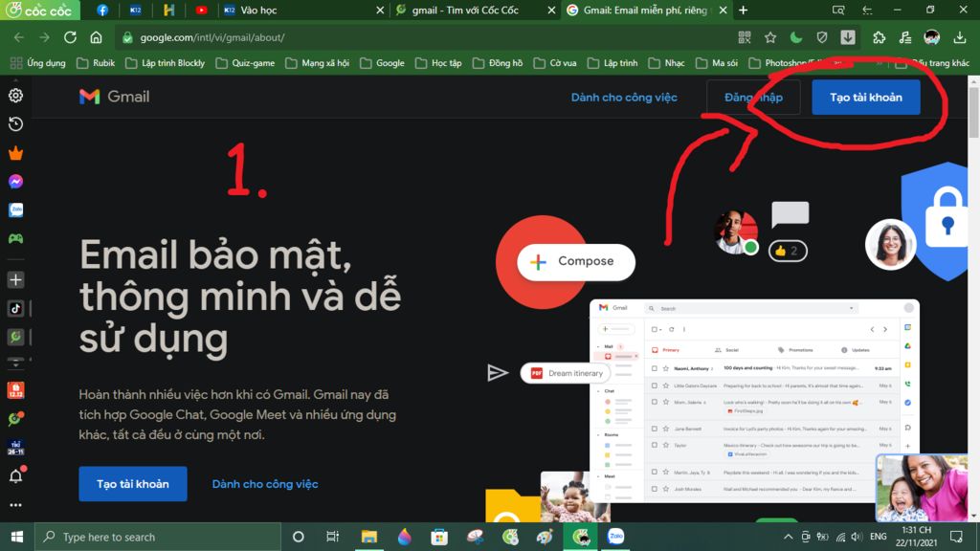Image resolution: width=980 pixels, height=551 pixels.
Task: Open Dành cho công việc link below description
Action: (265, 484)
